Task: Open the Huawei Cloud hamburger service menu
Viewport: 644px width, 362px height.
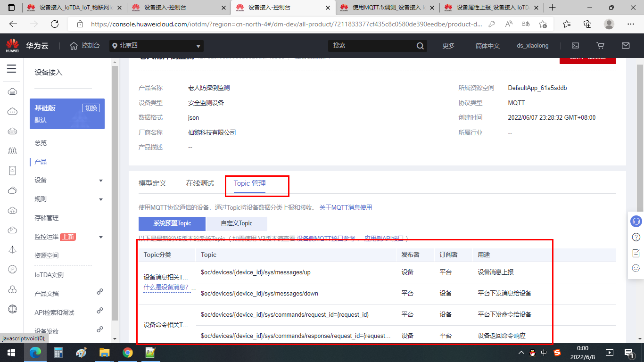Action: point(12,69)
